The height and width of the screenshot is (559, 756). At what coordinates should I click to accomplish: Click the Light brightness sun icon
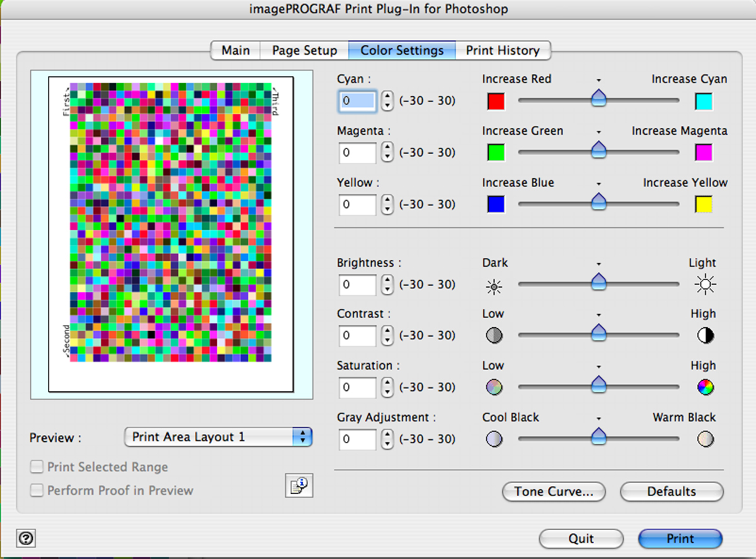coord(705,286)
